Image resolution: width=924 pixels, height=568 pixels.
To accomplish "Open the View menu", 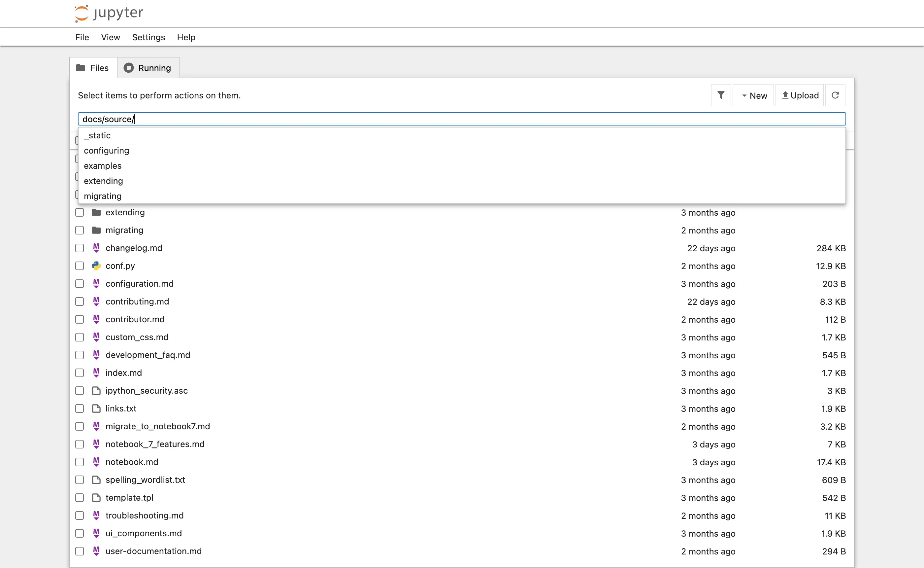I will [x=110, y=37].
